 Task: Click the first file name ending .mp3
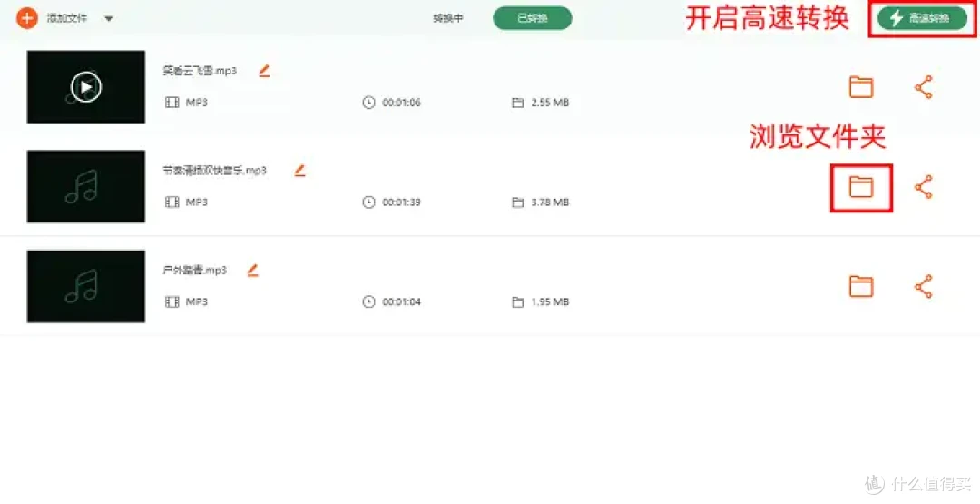(x=200, y=71)
